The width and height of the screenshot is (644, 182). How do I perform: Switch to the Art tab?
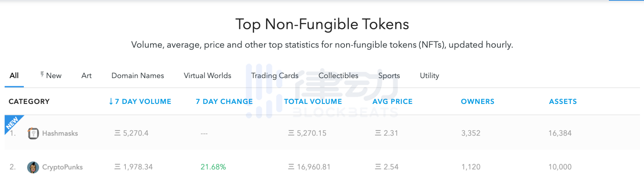click(x=87, y=76)
